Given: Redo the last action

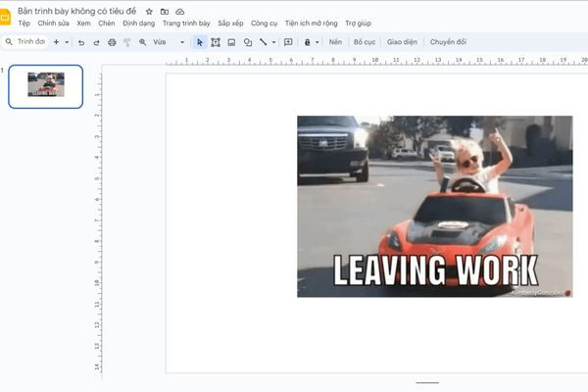Looking at the screenshot, I should pos(96,42).
